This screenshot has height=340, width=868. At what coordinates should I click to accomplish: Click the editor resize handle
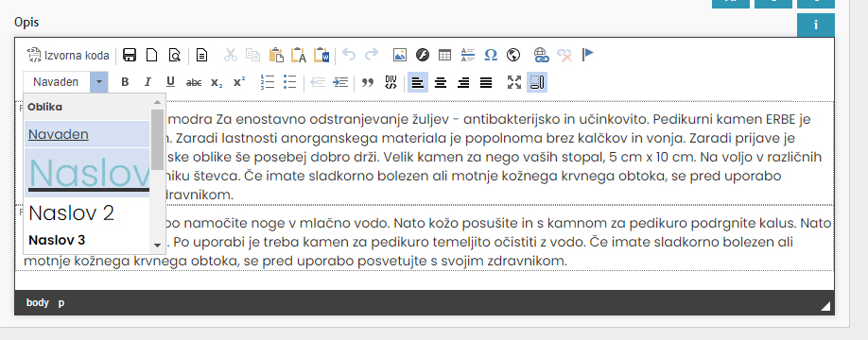pyautogui.click(x=825, y=306)
